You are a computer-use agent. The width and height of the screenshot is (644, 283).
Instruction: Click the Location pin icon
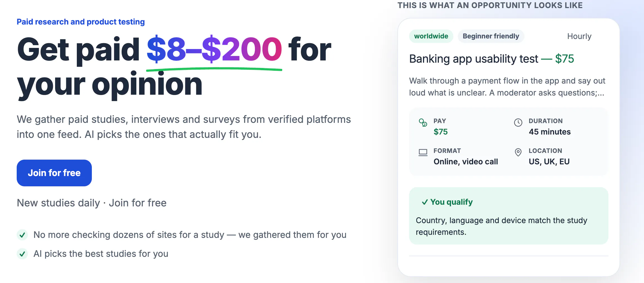518,152
